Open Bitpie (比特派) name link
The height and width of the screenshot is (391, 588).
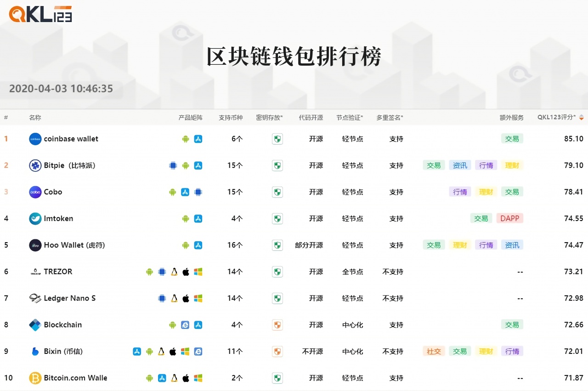point(70,165)
